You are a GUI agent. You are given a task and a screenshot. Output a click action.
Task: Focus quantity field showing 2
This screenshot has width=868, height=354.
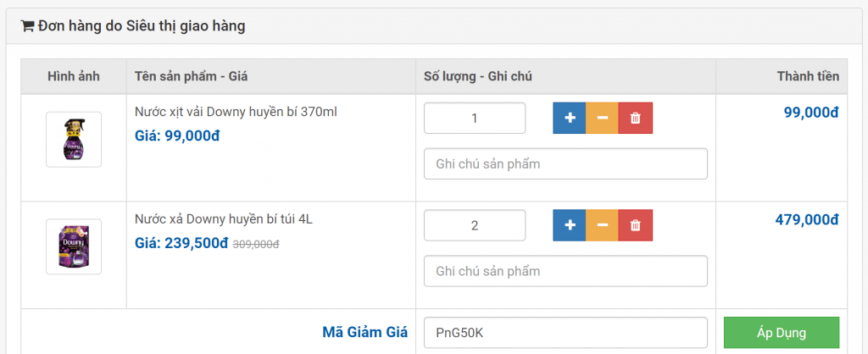[475, 225]
